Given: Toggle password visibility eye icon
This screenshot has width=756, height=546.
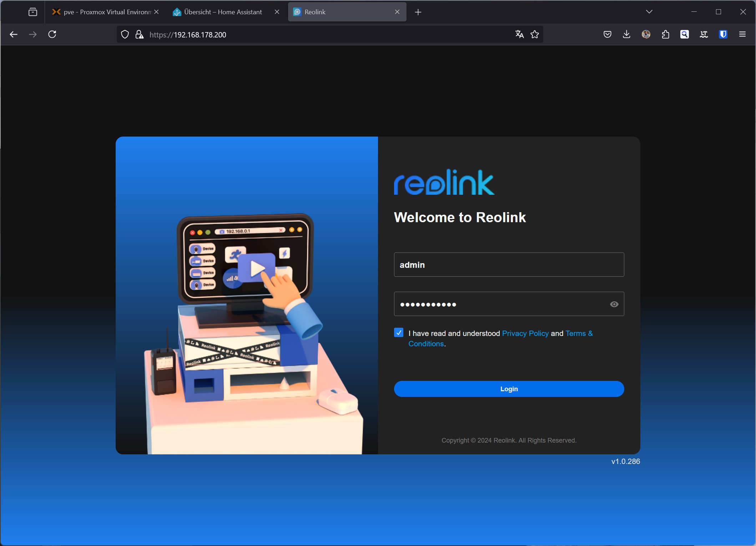Looking at the screenshot, I should [614, 304].
